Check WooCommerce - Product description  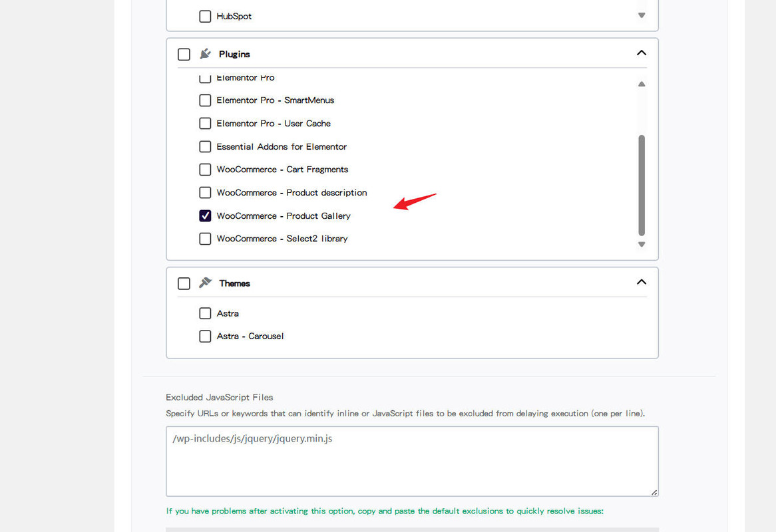[205, 193]
